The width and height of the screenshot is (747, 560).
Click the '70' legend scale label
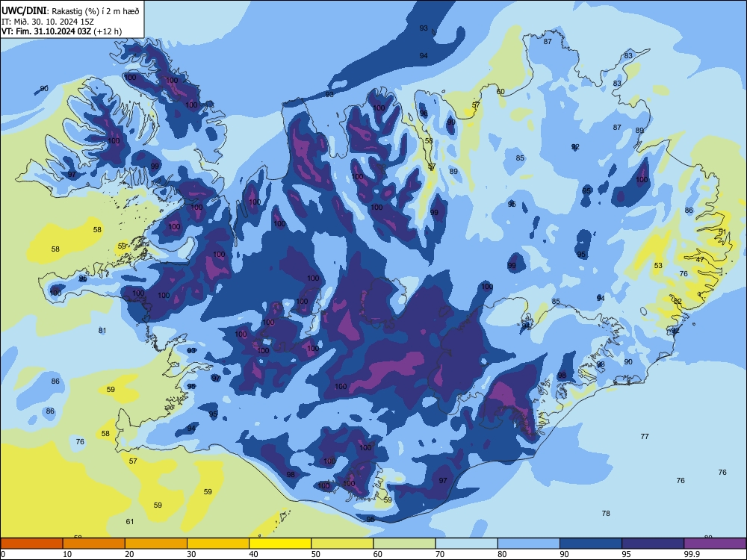[x=440, y=554]
